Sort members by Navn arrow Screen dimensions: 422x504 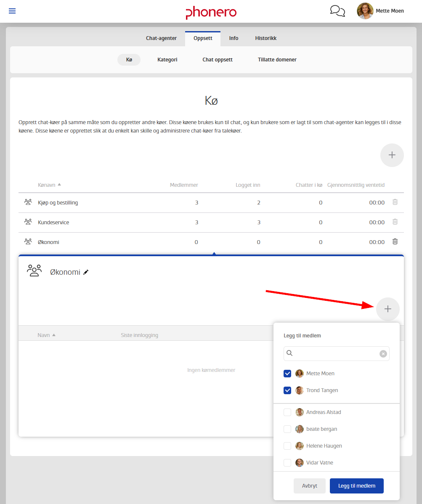tap(54, 335)
